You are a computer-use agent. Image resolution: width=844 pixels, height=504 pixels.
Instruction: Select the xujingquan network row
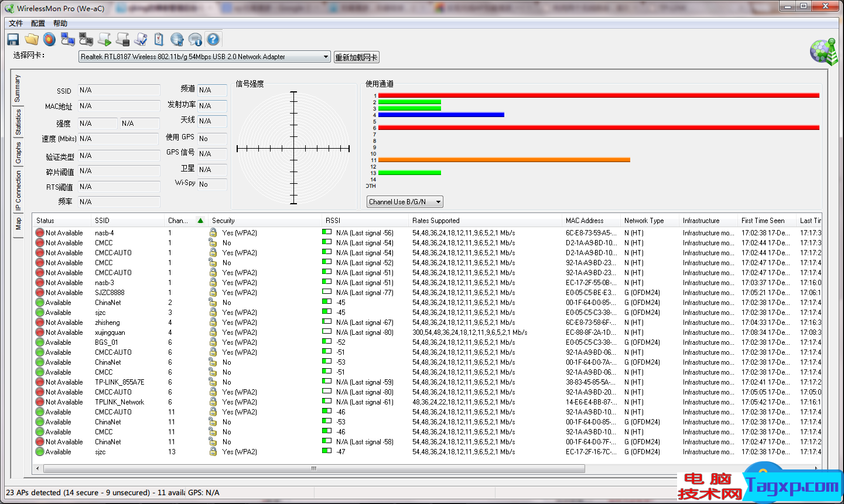pyautogui.click(x=427, y=332)
